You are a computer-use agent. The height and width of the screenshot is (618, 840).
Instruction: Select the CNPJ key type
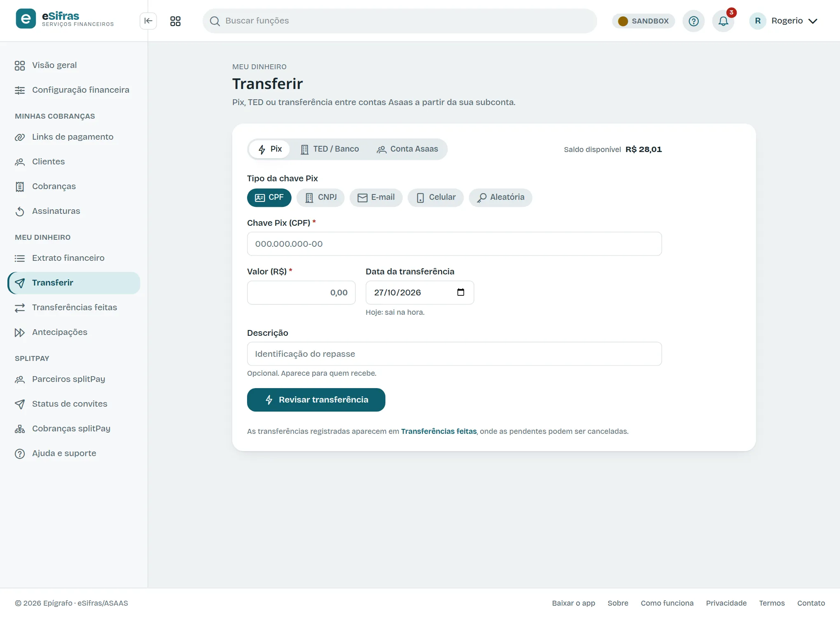pos(320,197)
